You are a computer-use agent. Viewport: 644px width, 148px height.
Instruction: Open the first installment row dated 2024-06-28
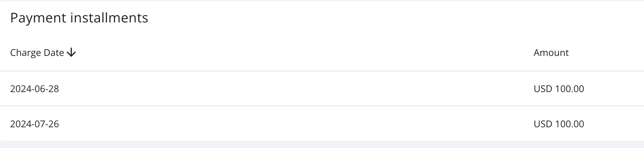tap(322, 89)
